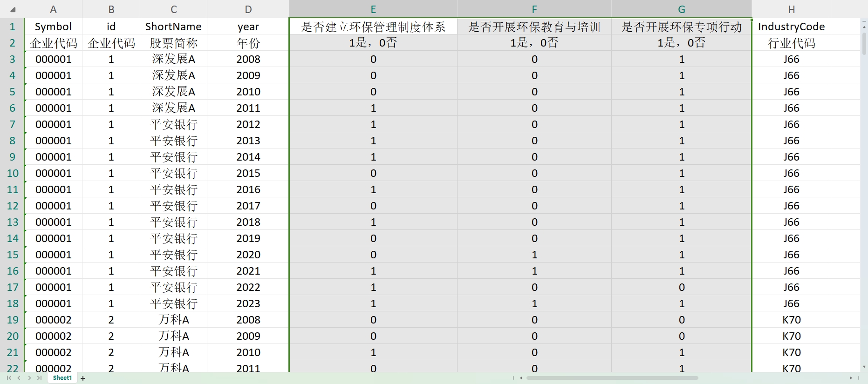The width and height of the screenshot is (868, 384).
Task: Click the '是否开展环保教育与培训' cell
Action: pyautogui.click(x=534, y=27)
